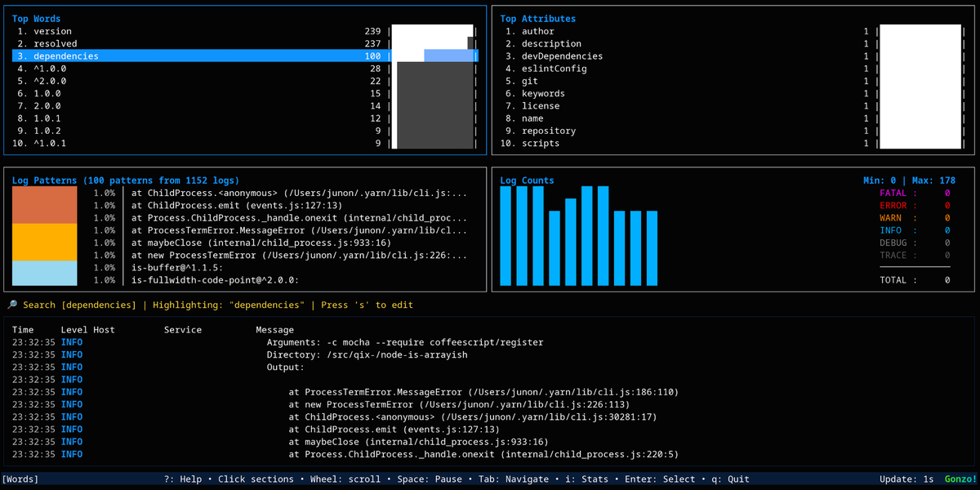Select the "eslintConfig" attribute row
The height and width of the screenshot is (490, 980).
coord(733,69)
